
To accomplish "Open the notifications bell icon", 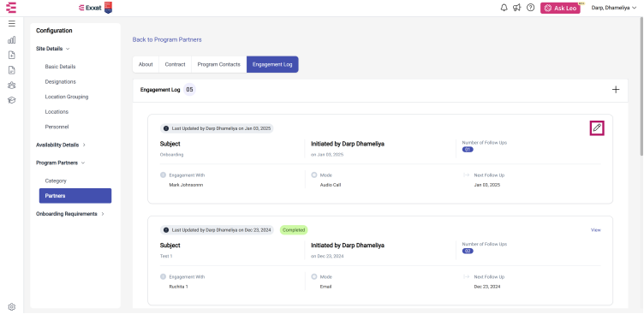I will pyautogui.click(x=504, y=8).
